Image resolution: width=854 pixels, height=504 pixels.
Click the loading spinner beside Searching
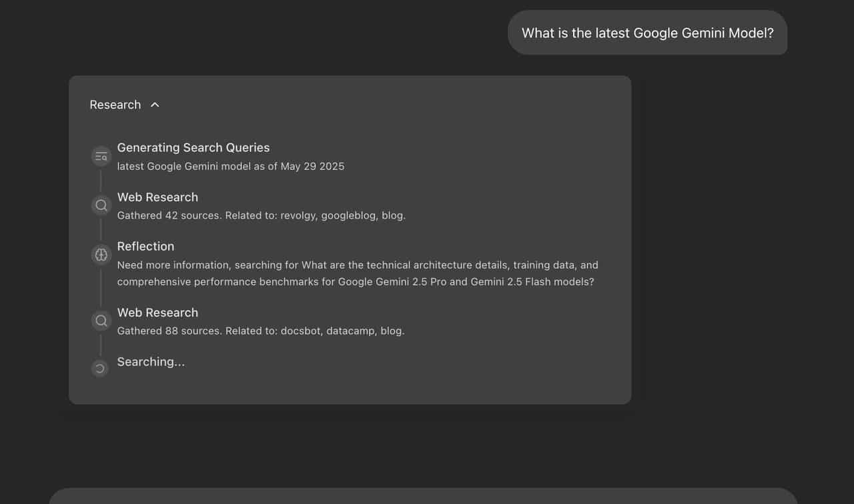coord(100,368)
